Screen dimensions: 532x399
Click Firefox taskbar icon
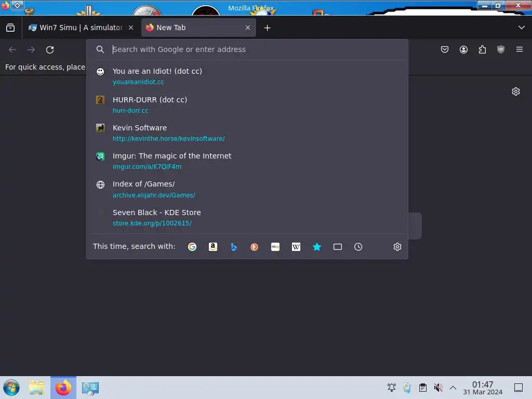click(63, 388)
